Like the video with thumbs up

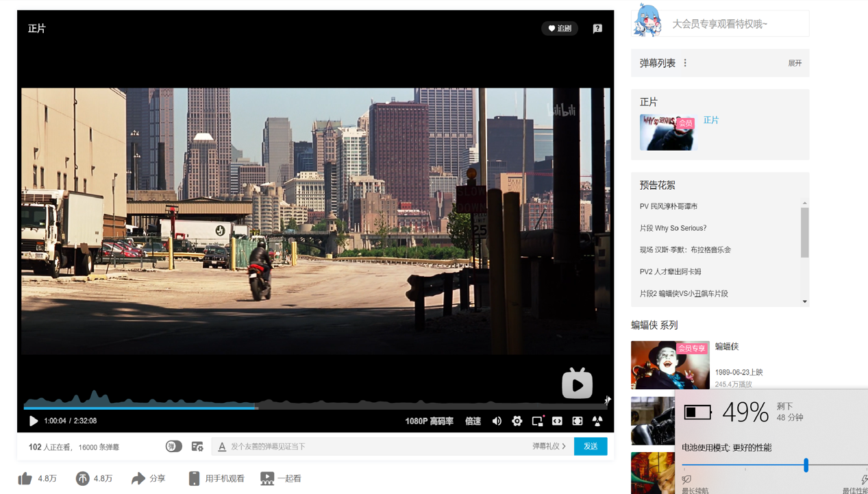25,478
